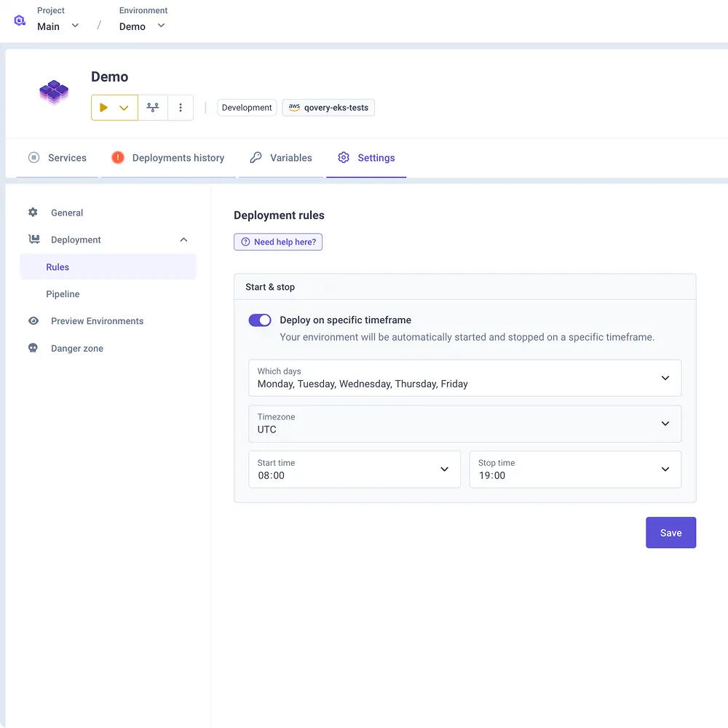Image resolution: width=728 pixels, height=728 pixels.
Task: Click the Services status circle icon
Action: coord(34,158)
